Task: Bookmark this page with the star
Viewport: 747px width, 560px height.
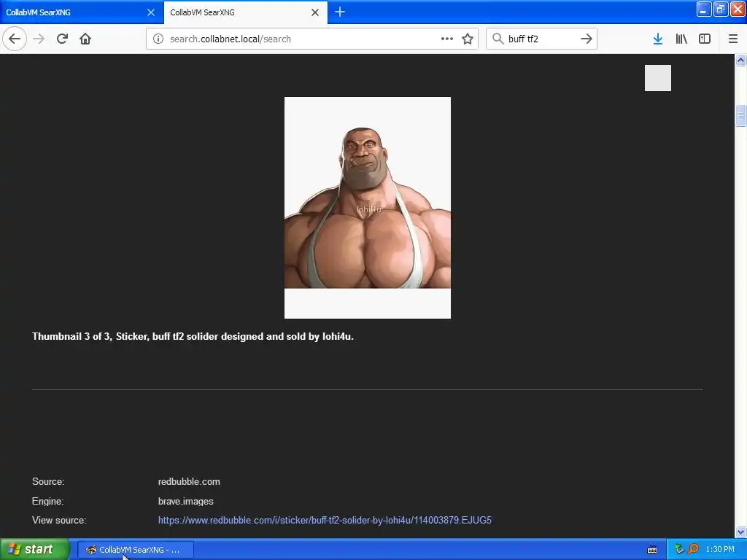Action: point(468,39)
